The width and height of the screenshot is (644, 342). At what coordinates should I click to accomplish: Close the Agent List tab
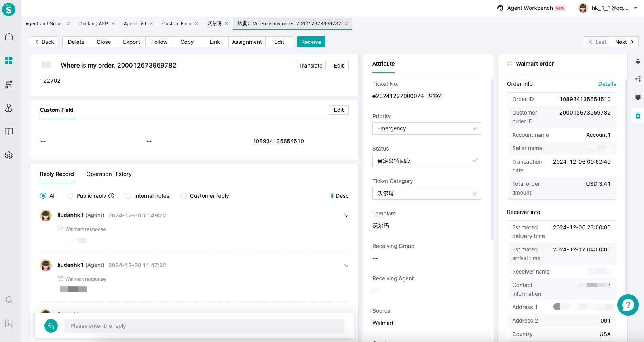[151, 23]
